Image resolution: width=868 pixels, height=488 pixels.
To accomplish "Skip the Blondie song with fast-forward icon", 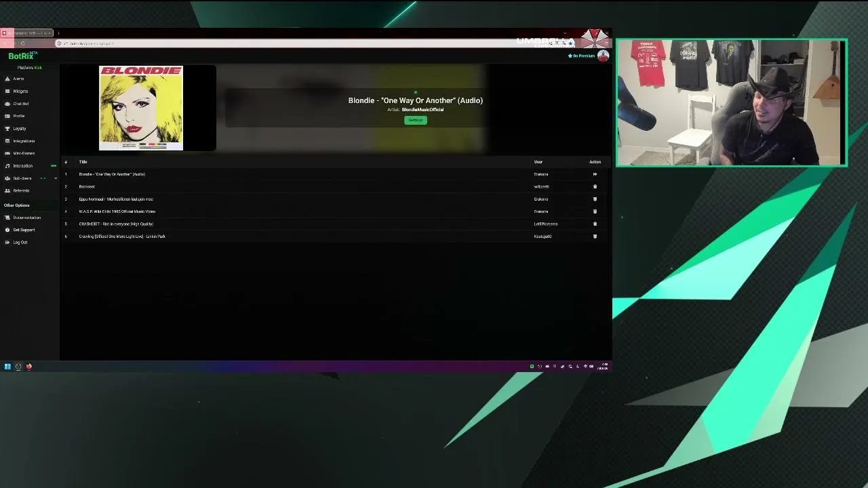I will click(595, 174).
